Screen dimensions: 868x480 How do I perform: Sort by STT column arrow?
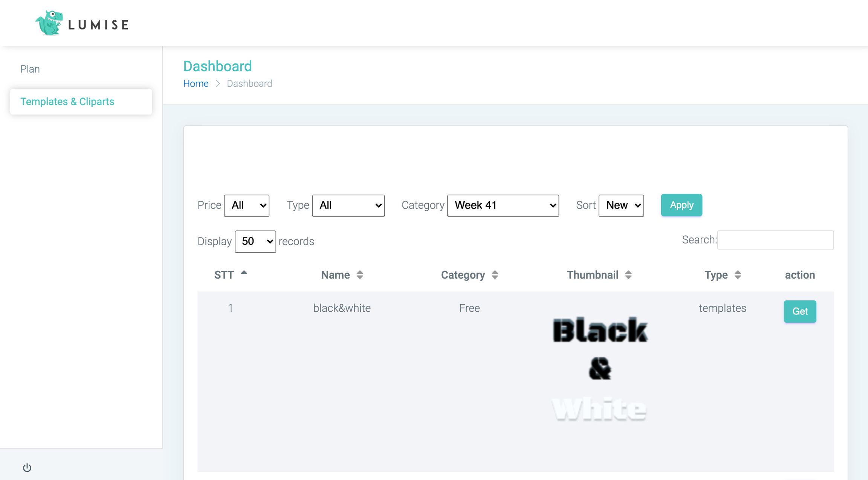click(244, 273)
